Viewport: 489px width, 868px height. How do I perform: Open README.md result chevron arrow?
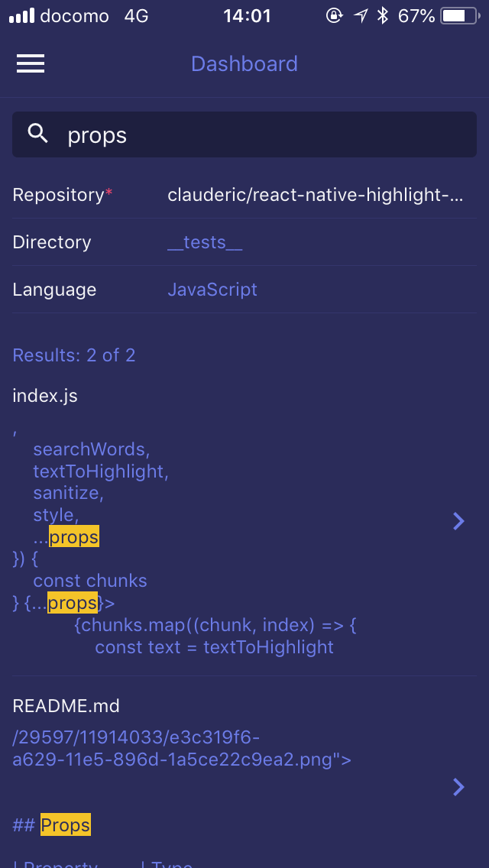click(x=458, y=787)
